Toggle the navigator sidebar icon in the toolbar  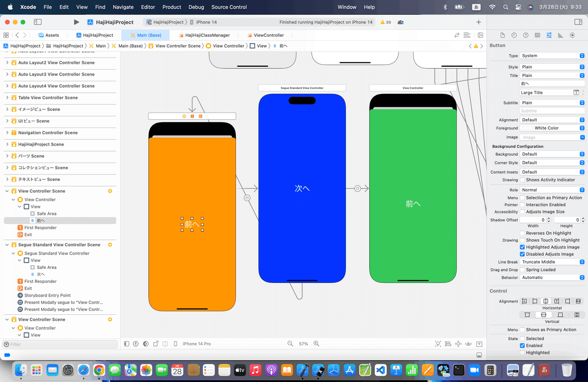coord(38,22)
